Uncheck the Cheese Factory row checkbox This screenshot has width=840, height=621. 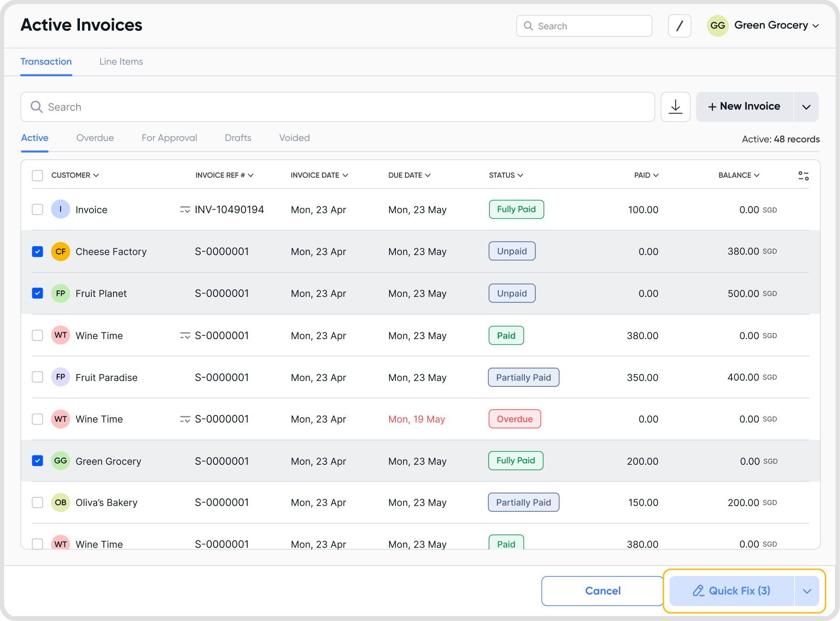[x=38, y=251]
